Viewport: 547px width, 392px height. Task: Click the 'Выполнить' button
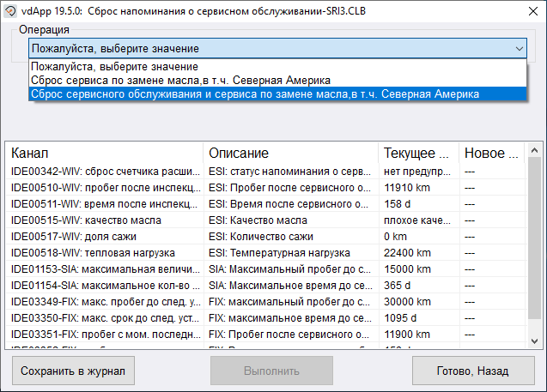[x=271, y=371]
